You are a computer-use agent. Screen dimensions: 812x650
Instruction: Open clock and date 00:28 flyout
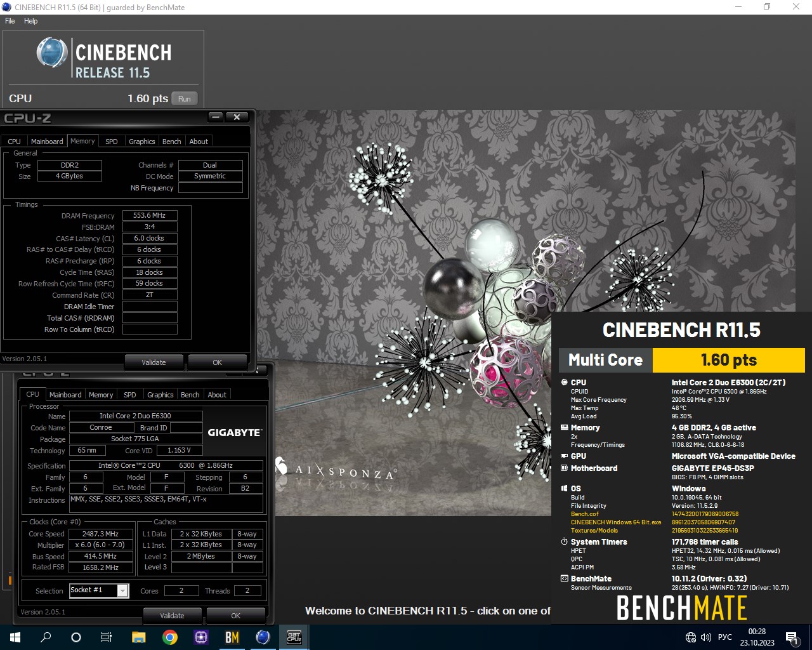click(x=757, y=637)
